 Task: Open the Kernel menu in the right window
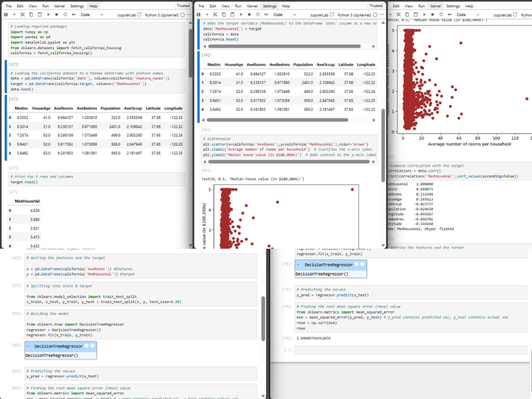pyautogui.click(x=435, y=6)
